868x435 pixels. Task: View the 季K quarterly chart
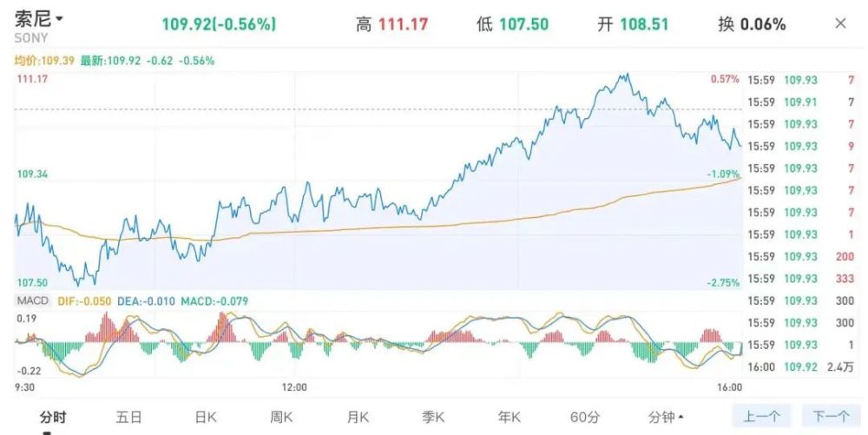(x=433, y=417)
